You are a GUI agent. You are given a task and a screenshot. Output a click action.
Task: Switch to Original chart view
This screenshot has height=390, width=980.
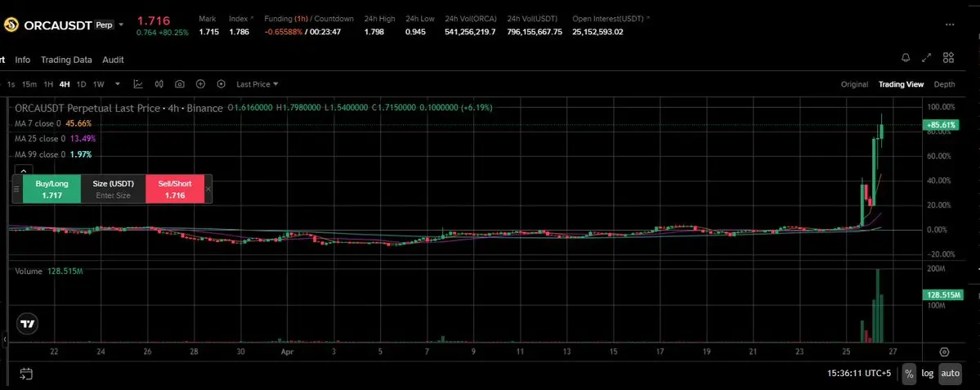(x=854, y=84)
